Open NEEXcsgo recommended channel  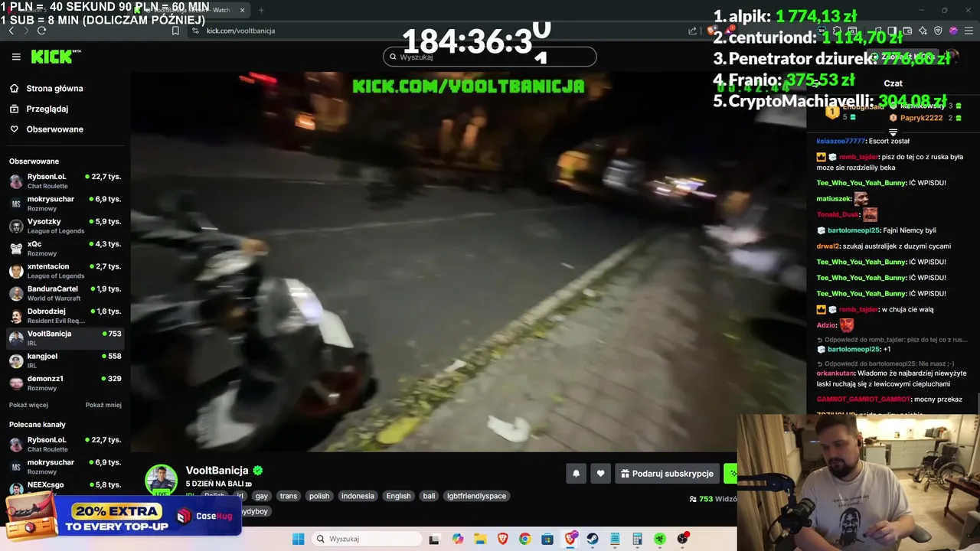coord(65,488)
